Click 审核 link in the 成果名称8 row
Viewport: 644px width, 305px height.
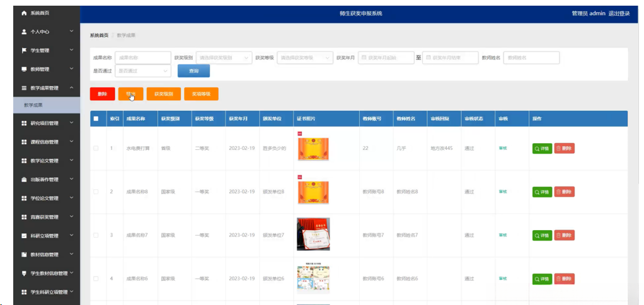[x=503, y=192]
